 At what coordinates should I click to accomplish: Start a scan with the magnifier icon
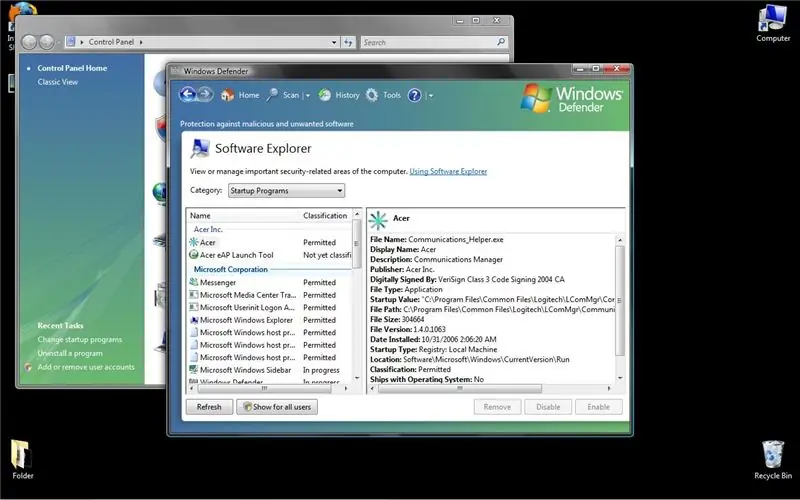[x=272, y=95]
